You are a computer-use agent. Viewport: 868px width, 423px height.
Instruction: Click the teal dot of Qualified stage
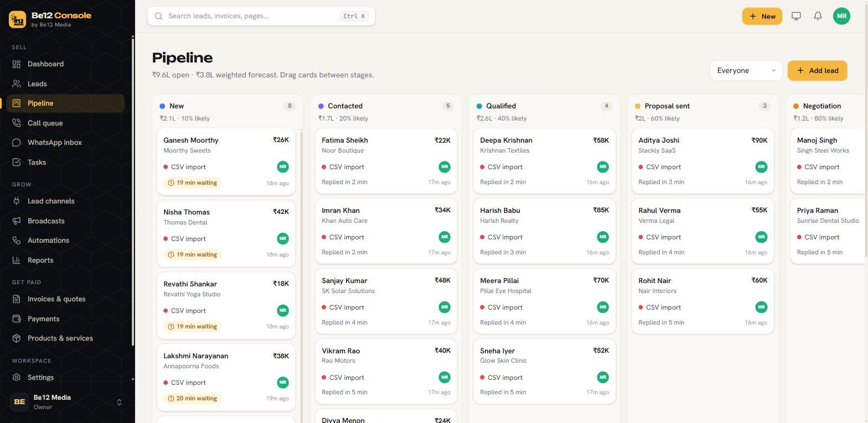pos(479,106)
